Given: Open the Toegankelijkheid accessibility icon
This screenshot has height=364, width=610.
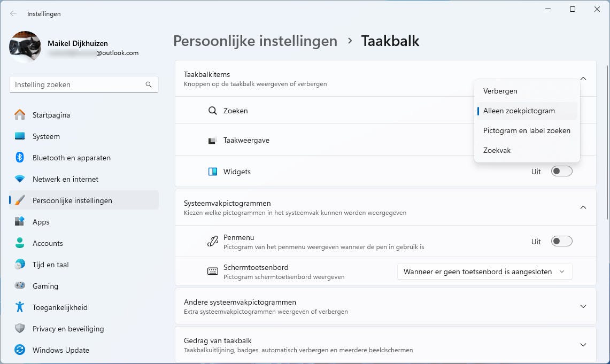Looking at the screenshot, I should [x=20, y=307].
